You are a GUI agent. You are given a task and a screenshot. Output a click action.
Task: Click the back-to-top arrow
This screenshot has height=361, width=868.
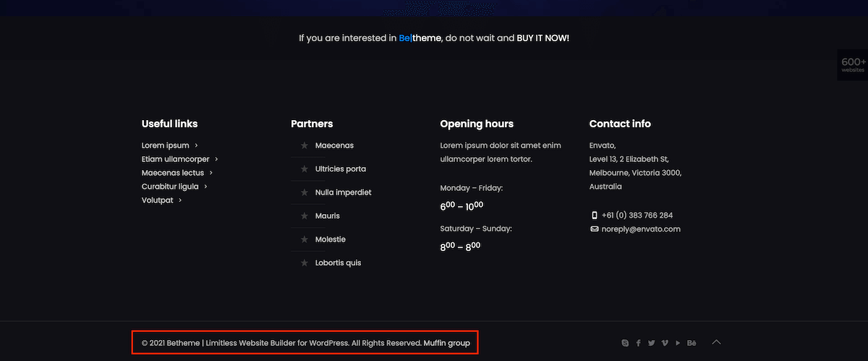point(717,342)
